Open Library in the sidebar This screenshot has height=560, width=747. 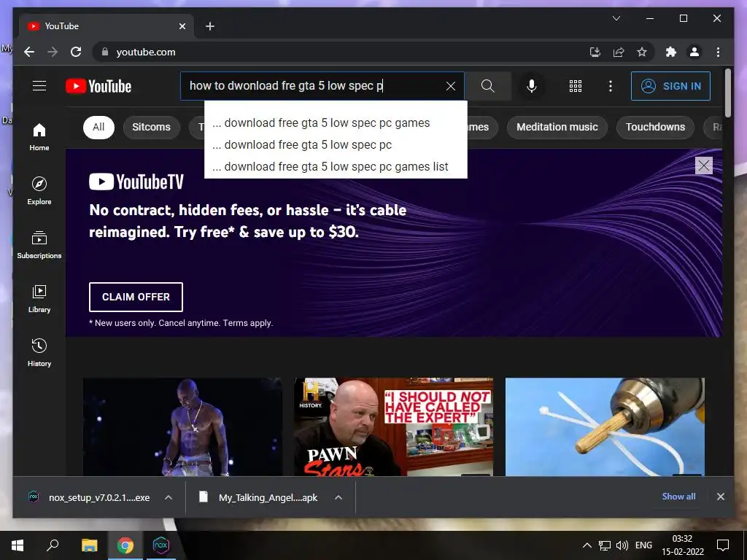coord(39,299)
